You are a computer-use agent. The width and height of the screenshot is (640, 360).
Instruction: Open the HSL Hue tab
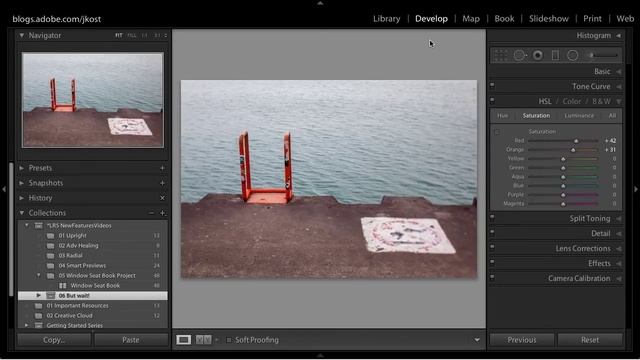[x=502, y=116]
